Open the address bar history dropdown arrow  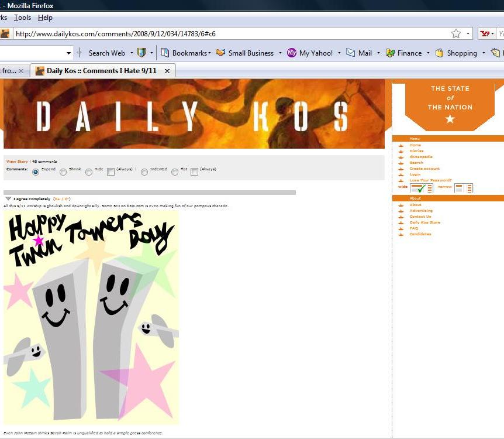tap(468, 33)
